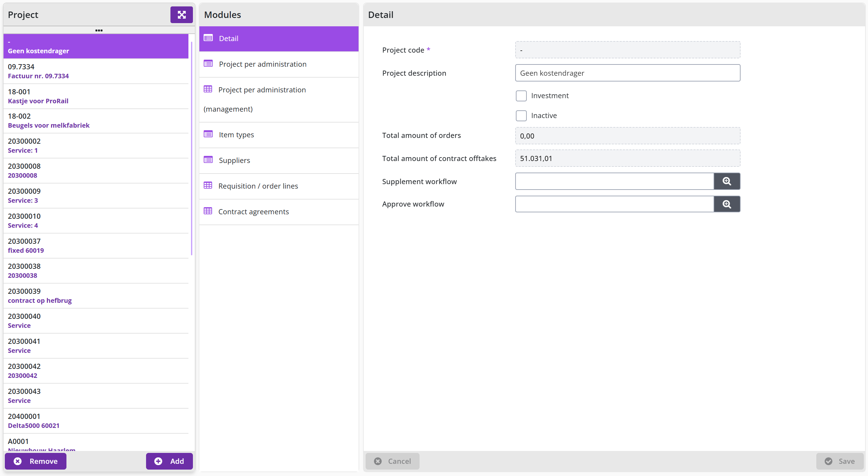Viewport: 868px width, 476px height.
Task: Click the icon beside Project per administration
Action: tap(208, 64)
